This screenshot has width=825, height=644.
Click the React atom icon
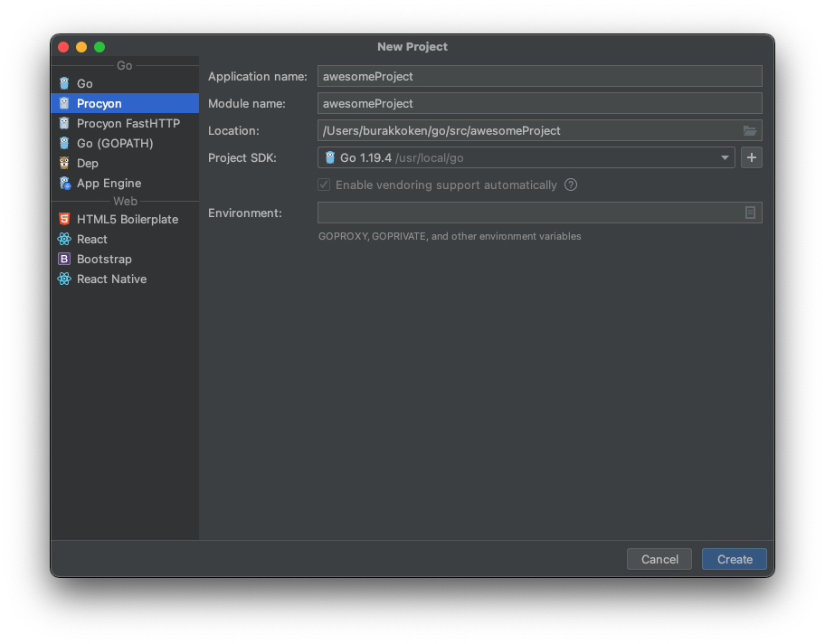point(64,239)
